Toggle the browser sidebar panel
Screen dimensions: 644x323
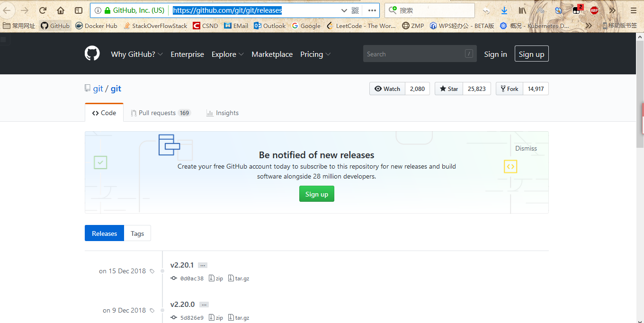click(x=79, y=10)
